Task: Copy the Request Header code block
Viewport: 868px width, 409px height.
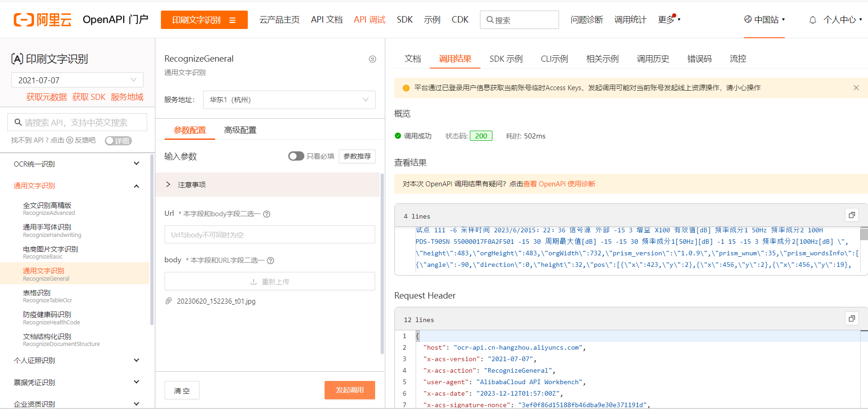Action: coord(852,318)
